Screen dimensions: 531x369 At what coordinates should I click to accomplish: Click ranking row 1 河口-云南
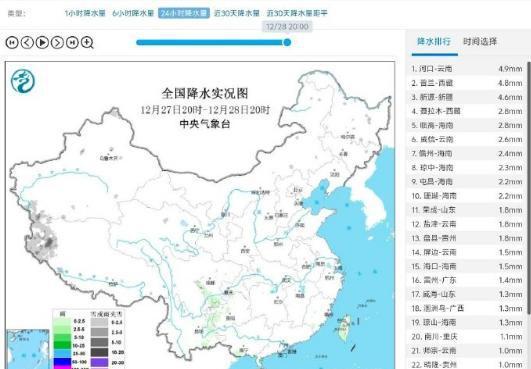click(x=467, y=69)
